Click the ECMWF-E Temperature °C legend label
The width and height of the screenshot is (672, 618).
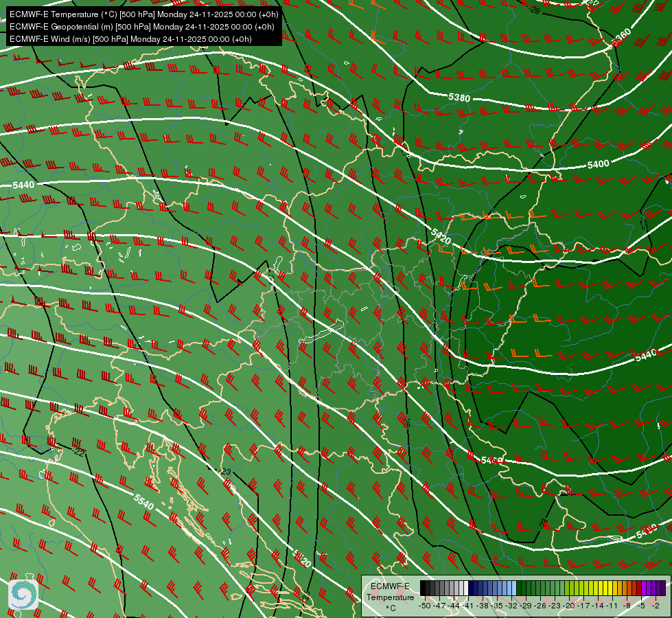point(391,597)
